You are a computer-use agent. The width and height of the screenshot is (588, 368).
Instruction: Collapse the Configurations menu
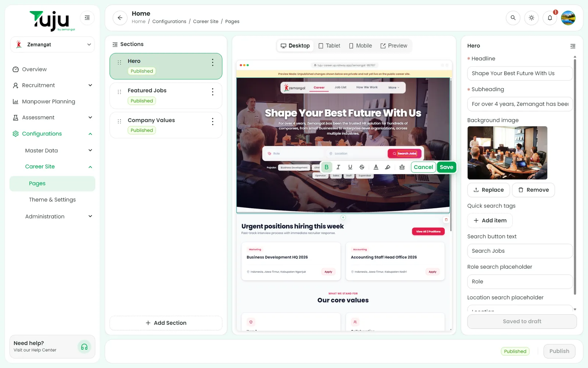53,134
